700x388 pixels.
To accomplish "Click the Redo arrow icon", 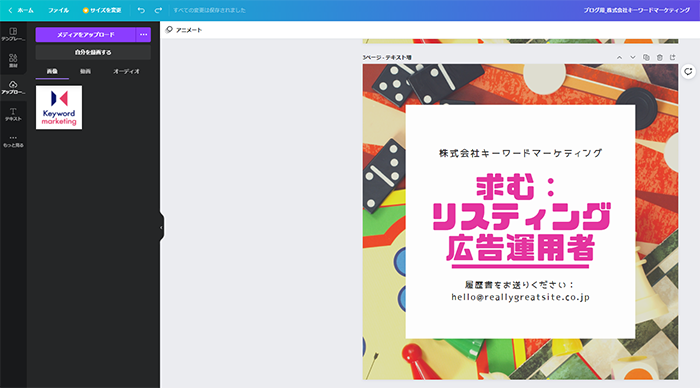I will pos(158,10).
